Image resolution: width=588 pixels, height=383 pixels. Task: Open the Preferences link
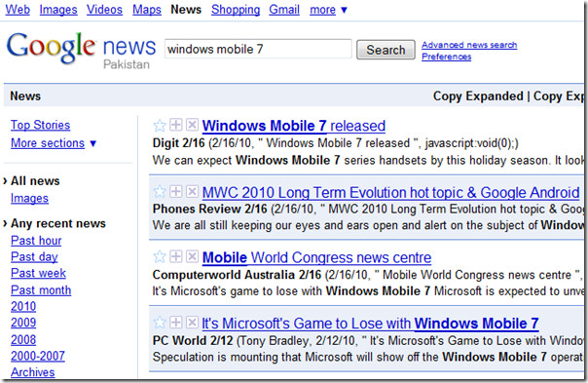(x=446, y=57)
